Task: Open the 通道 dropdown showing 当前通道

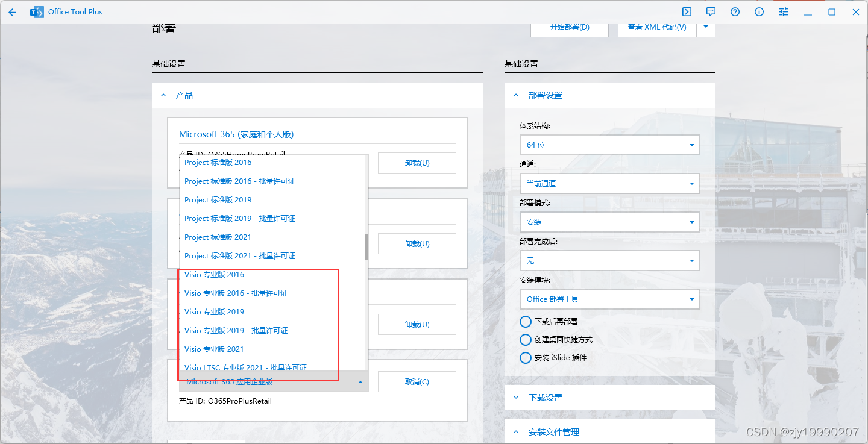Action: click(x=609, y=183)
